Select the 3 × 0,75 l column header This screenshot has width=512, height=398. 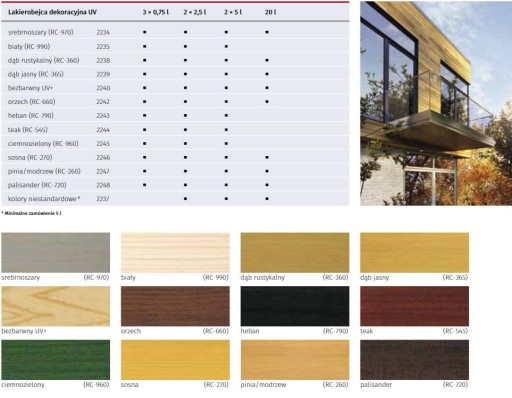156,12
